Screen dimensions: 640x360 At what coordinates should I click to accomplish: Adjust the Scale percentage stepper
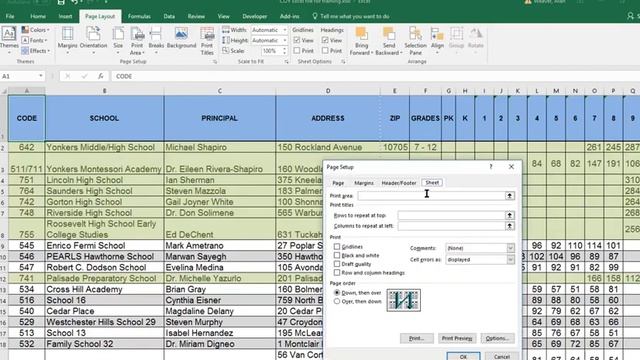coord(284,51)
